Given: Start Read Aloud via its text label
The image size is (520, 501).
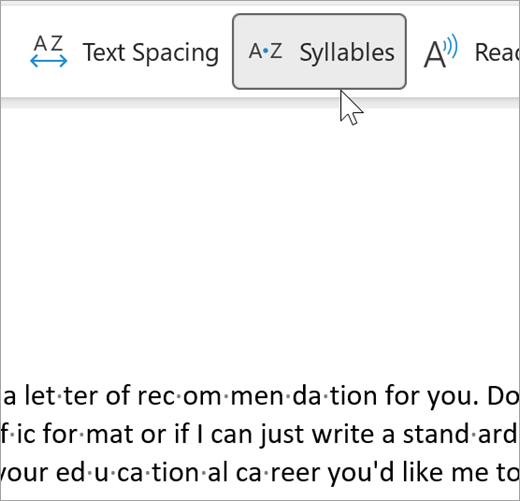Looking at the screenshot, I should tap(497, 52).
